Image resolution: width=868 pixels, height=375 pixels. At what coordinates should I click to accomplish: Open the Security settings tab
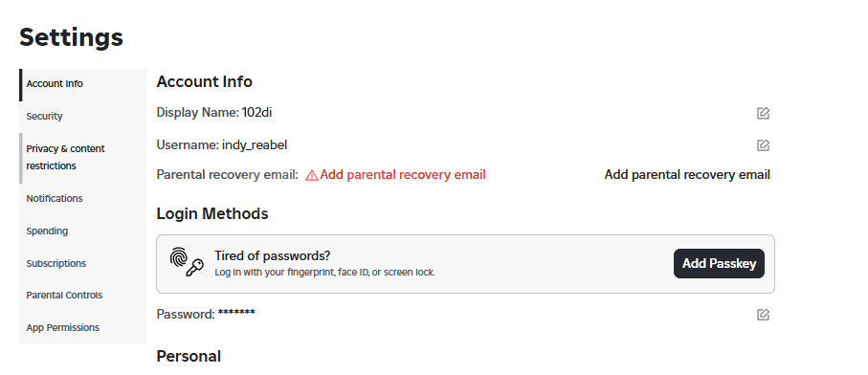(83, 116)
